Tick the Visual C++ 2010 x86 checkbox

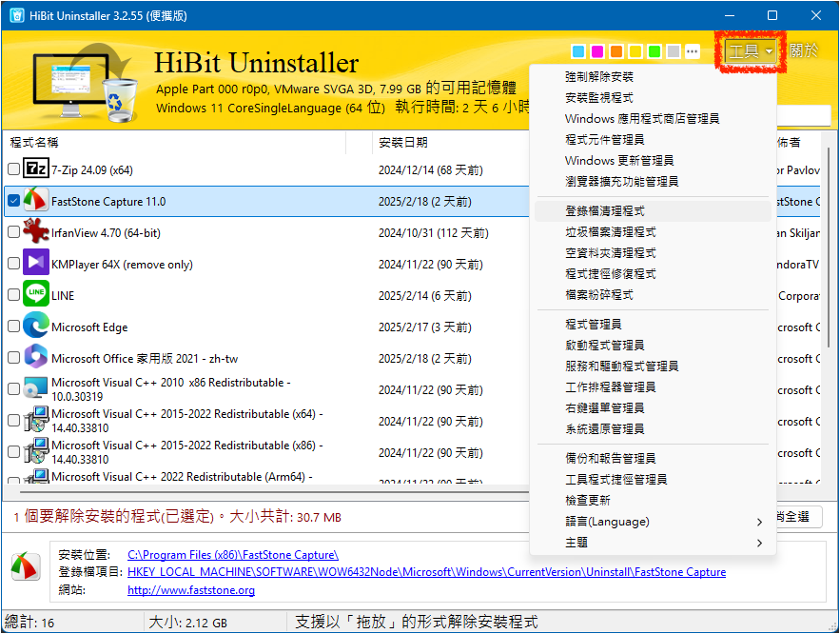14,389
